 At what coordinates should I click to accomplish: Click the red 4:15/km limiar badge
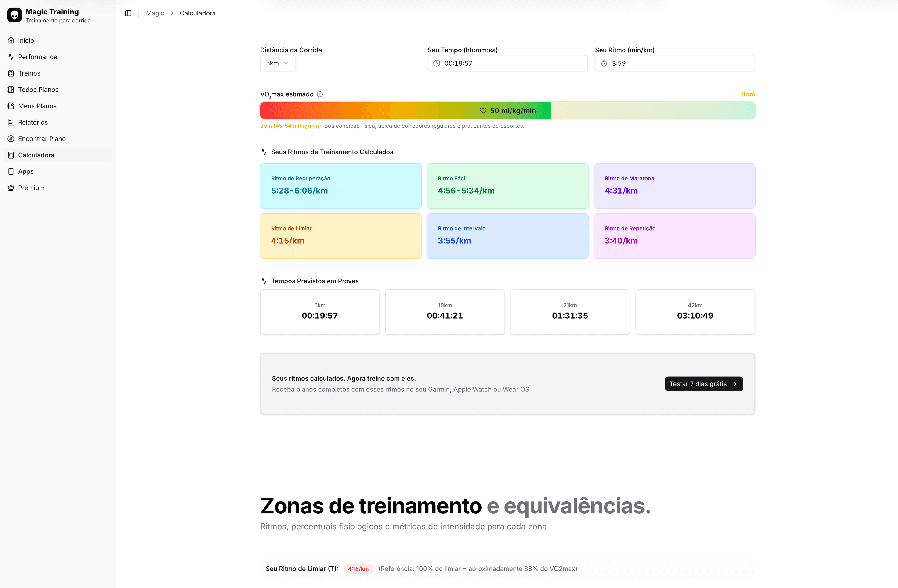point(358,569)
